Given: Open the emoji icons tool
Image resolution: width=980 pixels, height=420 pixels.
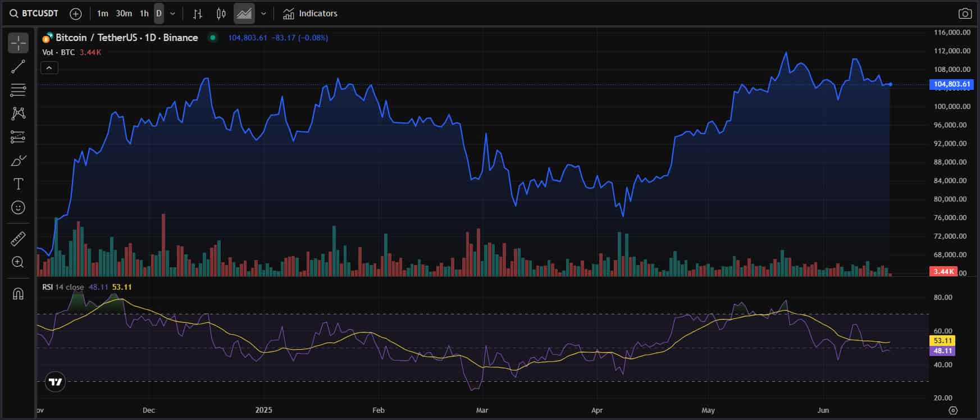Looking at the screenshot, I should click(x=18, y=208).
